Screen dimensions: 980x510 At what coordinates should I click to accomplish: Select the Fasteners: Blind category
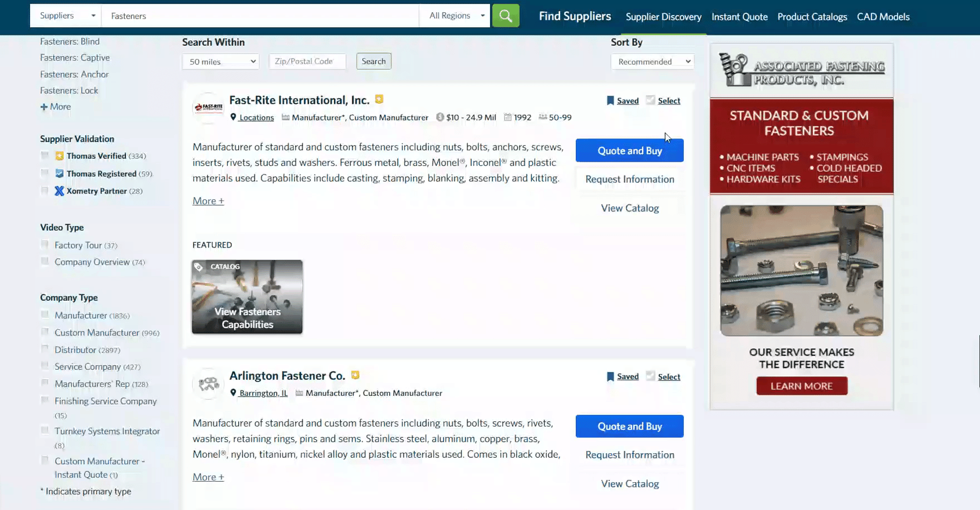pos(70,42)
